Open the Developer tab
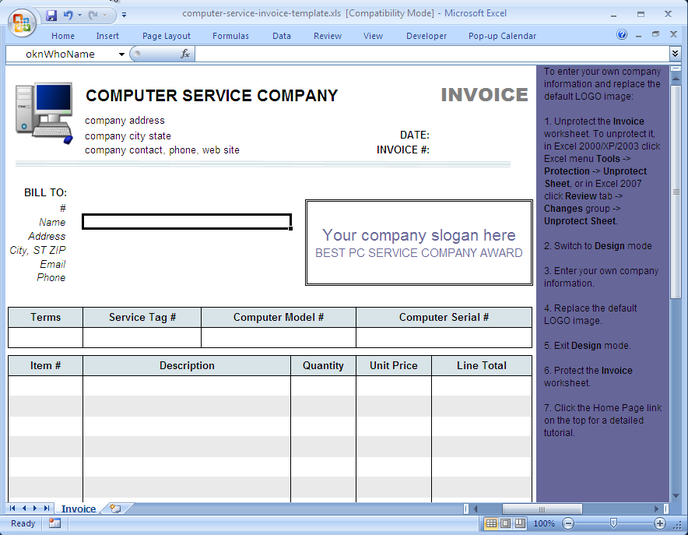 click(x=426, y=36)
